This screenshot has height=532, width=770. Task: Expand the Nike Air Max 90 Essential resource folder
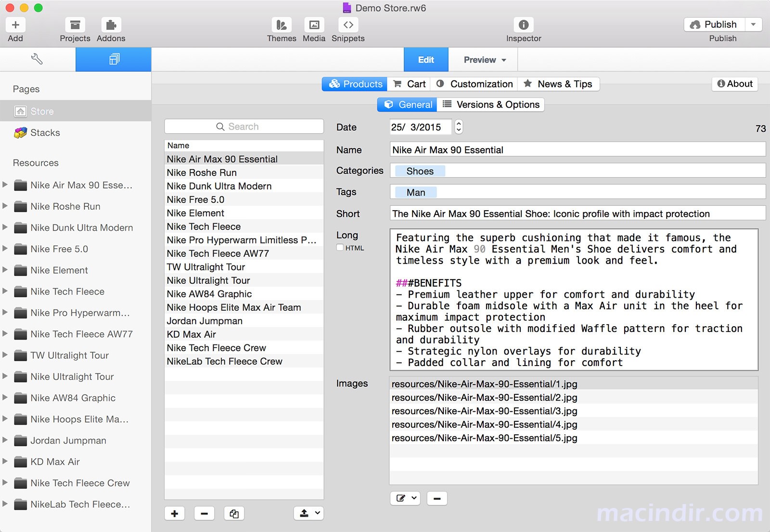[x=5, y=185]
